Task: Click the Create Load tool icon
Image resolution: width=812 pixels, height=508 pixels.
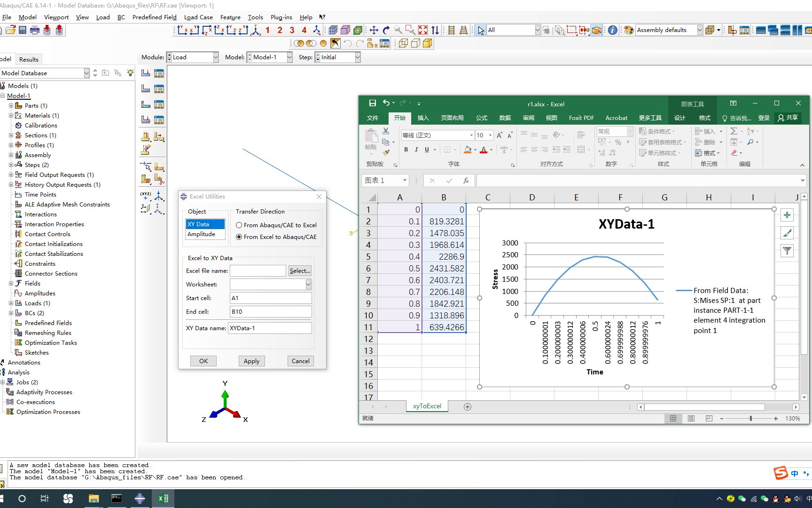Action: click(146, 73)
